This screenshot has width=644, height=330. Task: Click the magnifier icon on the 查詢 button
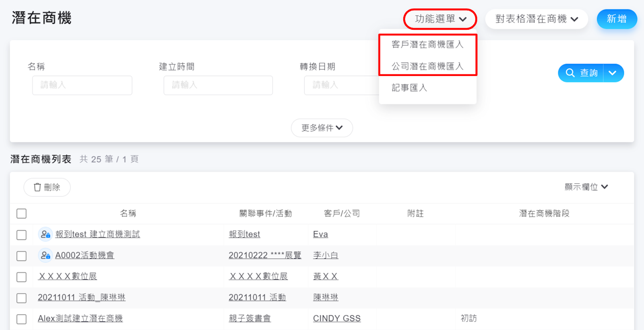click(x=570, y=73)
